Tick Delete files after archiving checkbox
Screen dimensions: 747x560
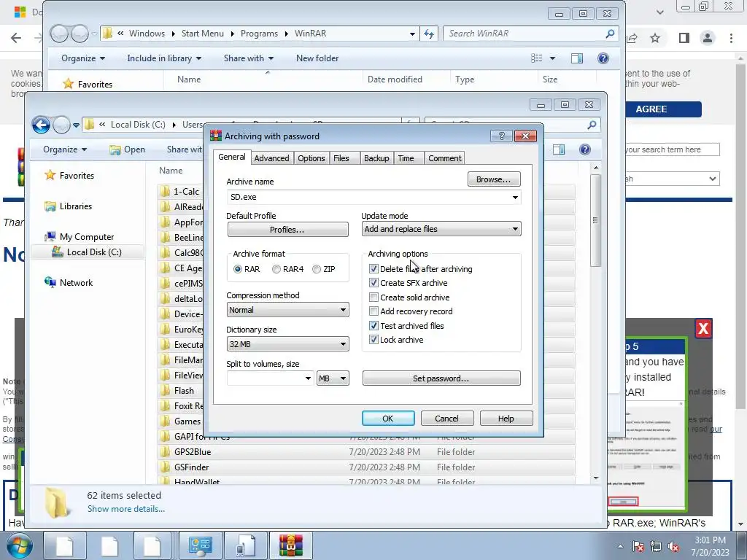(x=373, y=269)
